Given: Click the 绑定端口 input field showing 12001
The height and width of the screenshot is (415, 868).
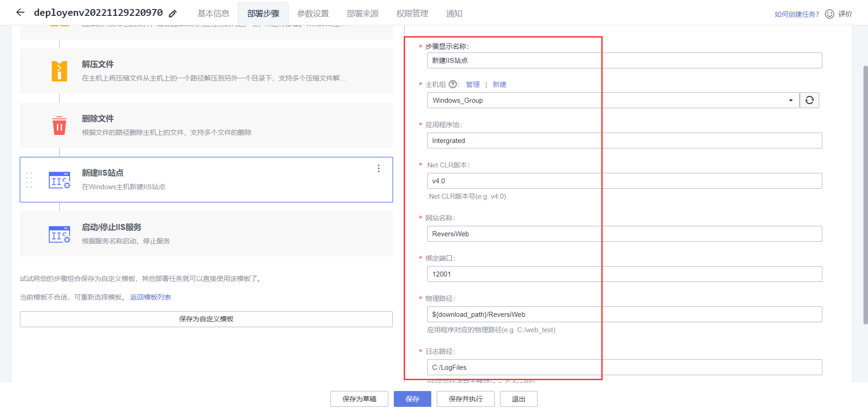Looking at the screenshot, I should [625, 274].
